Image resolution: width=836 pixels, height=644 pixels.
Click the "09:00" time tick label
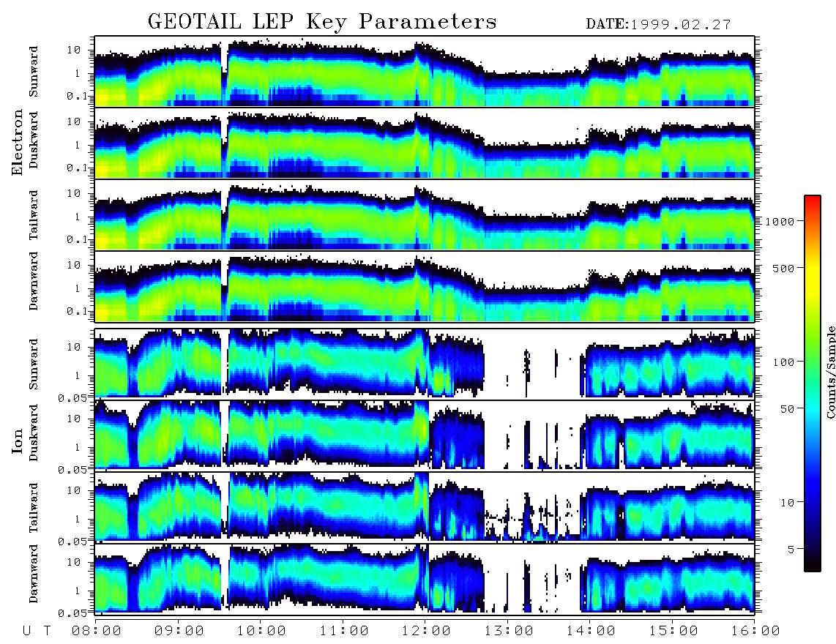pyautogui.click(x=179, y=632)
